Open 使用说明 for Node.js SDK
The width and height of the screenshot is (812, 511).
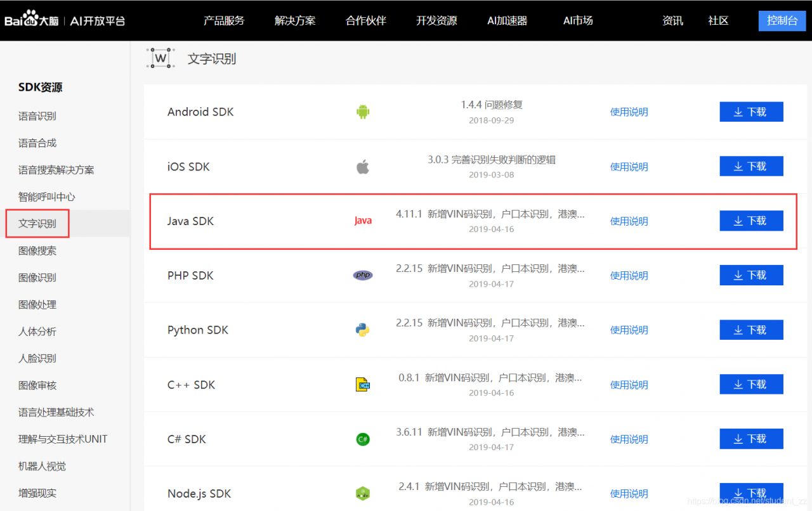[629, 494]
